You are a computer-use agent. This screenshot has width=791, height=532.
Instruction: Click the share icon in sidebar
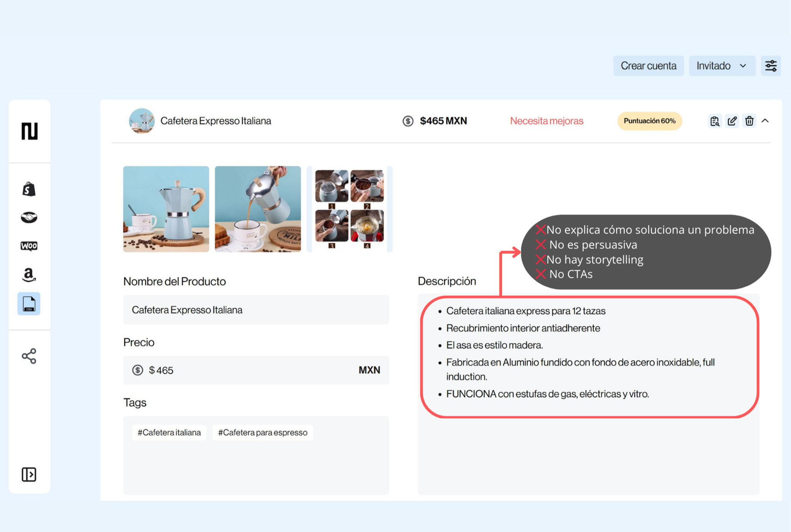[29, 356]
